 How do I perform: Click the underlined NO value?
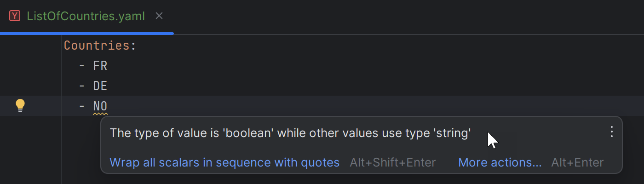click(100, 106)
